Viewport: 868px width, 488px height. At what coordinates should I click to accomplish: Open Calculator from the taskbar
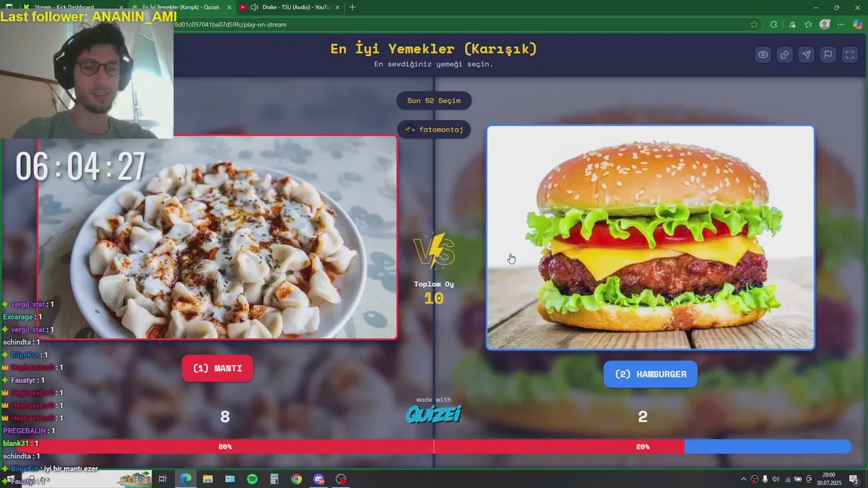pos(274,479)
